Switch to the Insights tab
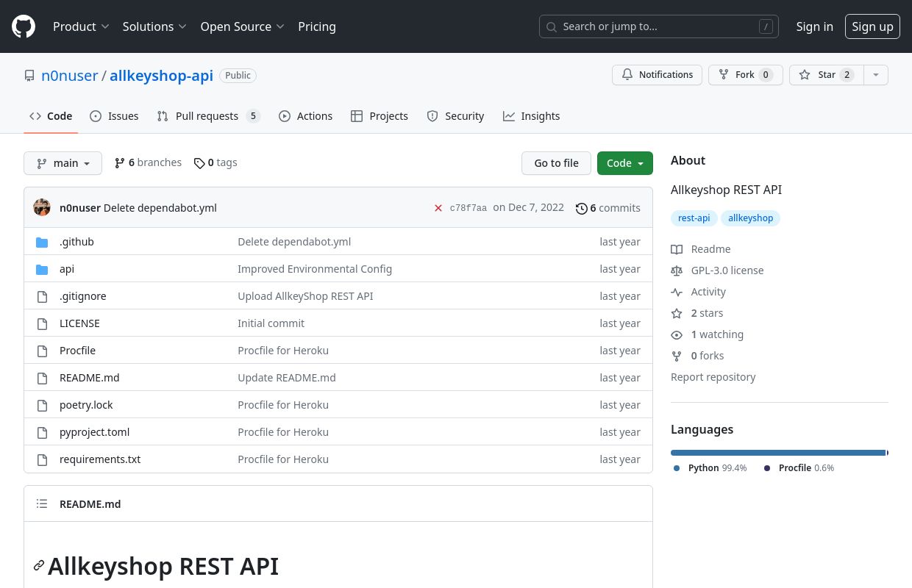912x588 pixels. (x=531, y=116)
